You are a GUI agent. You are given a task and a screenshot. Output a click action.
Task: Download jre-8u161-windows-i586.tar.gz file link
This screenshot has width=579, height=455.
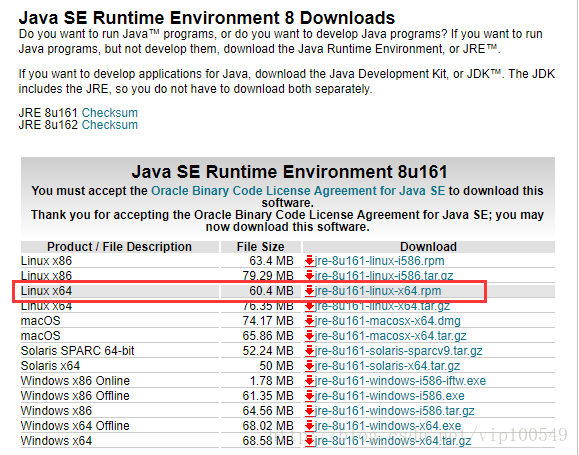[x=394, y=411]
